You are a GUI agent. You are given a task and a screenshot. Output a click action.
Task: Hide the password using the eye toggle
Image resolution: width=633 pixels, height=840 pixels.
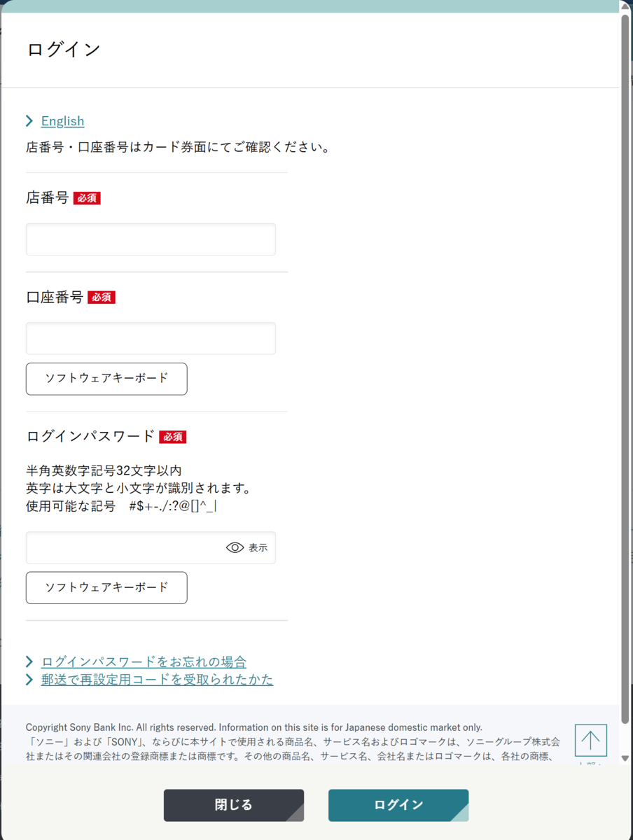(235, 547)
